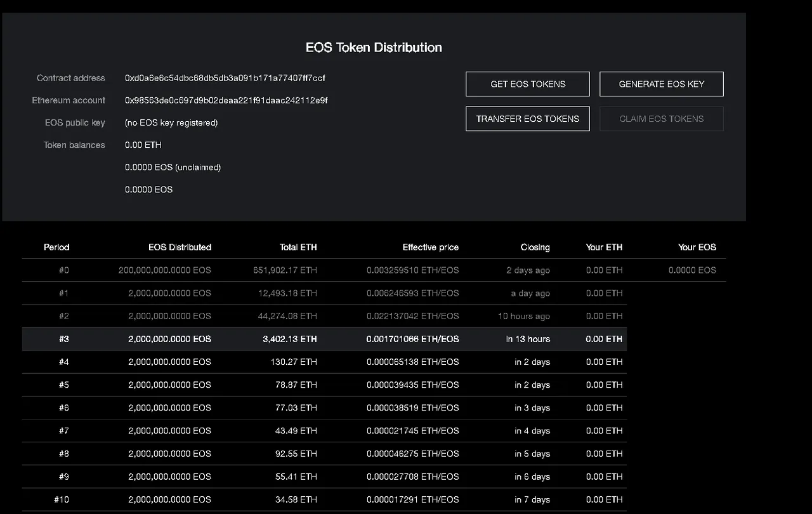The image size is (812, 514).
Task: Click the GET EOS TOKENS button
Action: [x=528, y=84]
